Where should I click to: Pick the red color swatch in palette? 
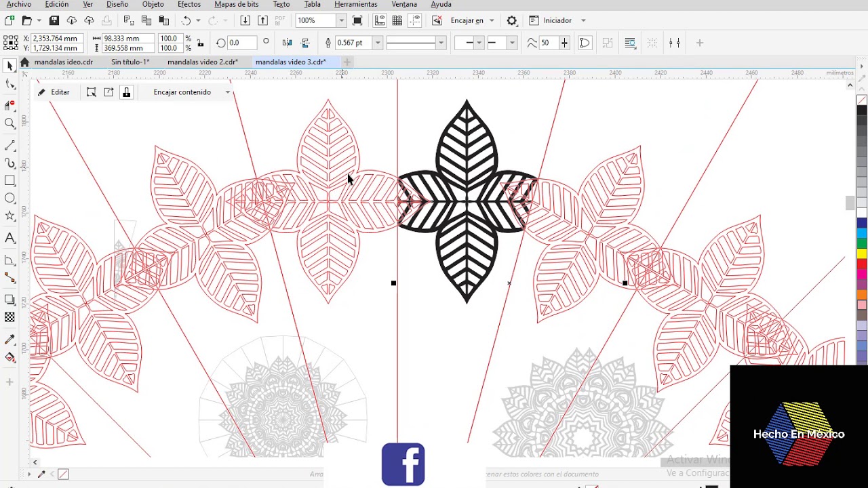click(862, 264)
